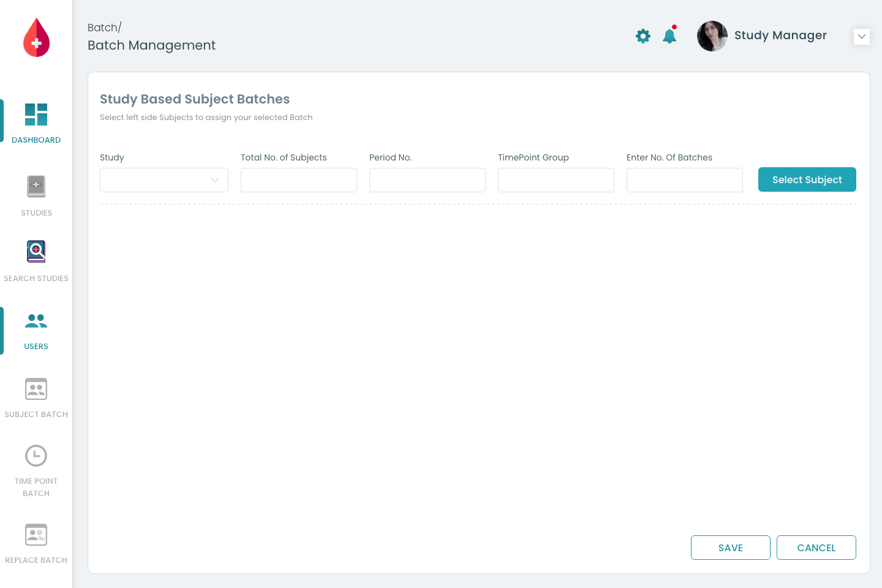Click the 'Study' field label
The width and height of the screenshot is (882, 588).
click(112, 157)
